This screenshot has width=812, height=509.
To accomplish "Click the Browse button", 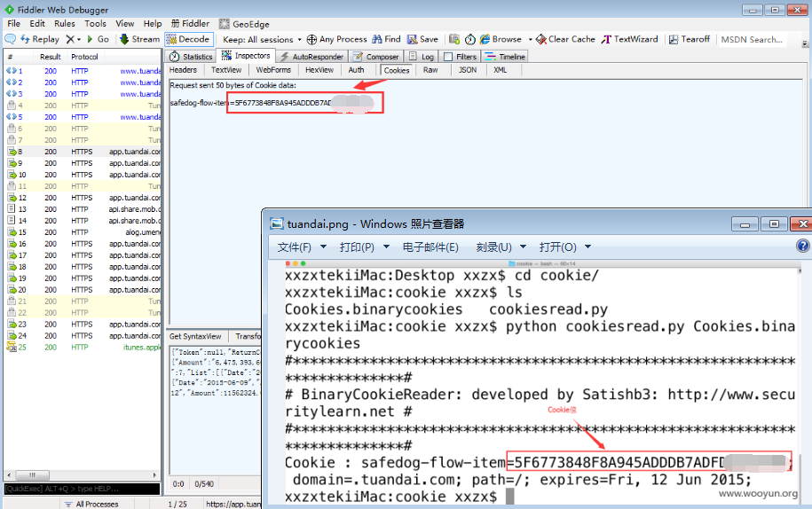I will pyautogui.click(x=501, y=39).
